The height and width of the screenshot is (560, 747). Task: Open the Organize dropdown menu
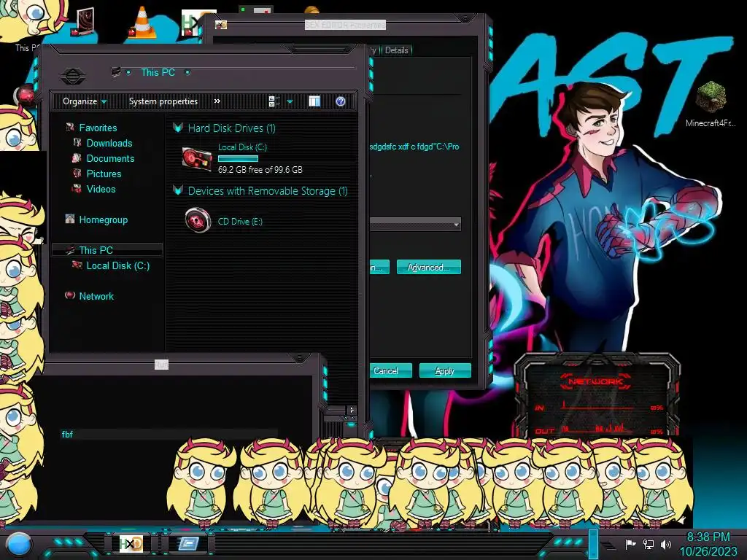coord(85,101)
